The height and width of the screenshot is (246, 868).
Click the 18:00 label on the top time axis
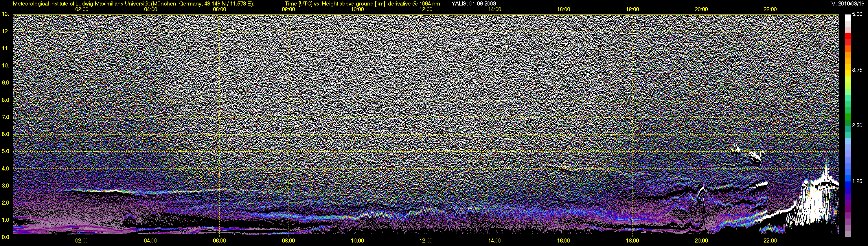[x=632, y=10]
